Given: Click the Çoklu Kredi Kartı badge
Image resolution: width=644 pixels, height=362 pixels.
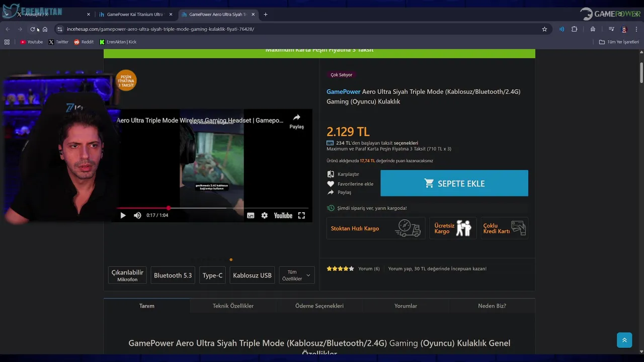Looking at the screenshot, I should pos(504,228).
